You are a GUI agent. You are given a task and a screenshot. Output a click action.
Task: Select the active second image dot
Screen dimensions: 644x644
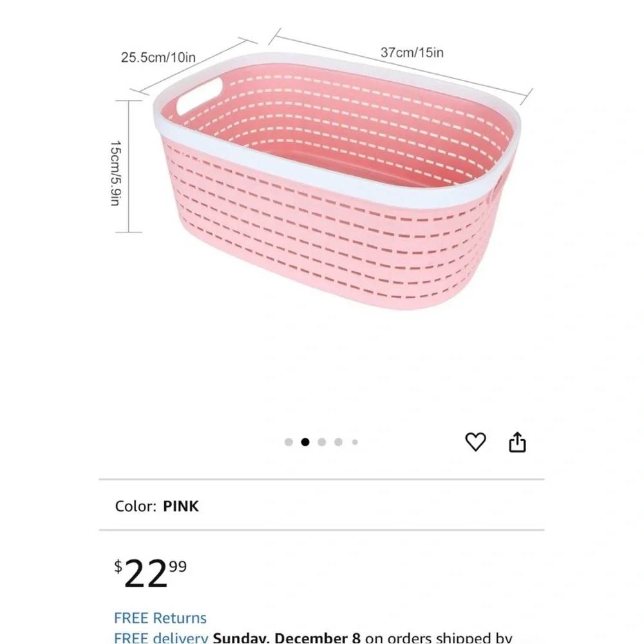pyautogui.click(x=305, y=442)
